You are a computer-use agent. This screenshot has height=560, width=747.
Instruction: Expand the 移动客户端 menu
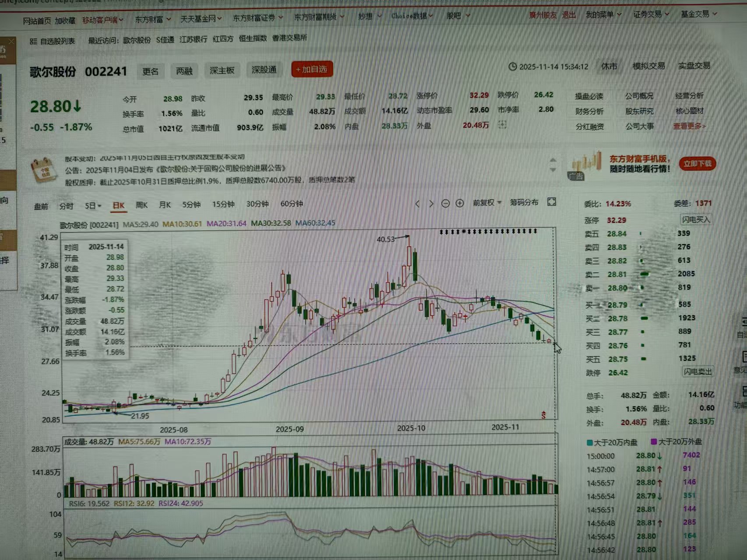click(x=103, y=20)
